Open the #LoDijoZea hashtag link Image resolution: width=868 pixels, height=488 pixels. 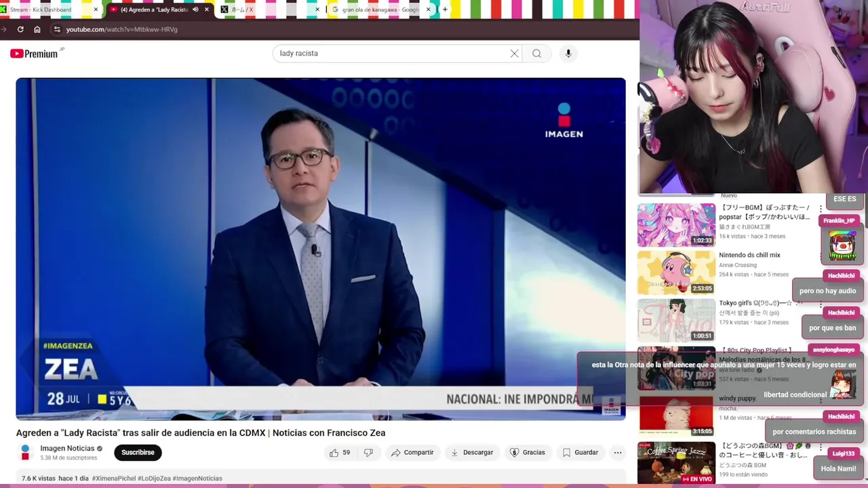(x=154, y=479)
